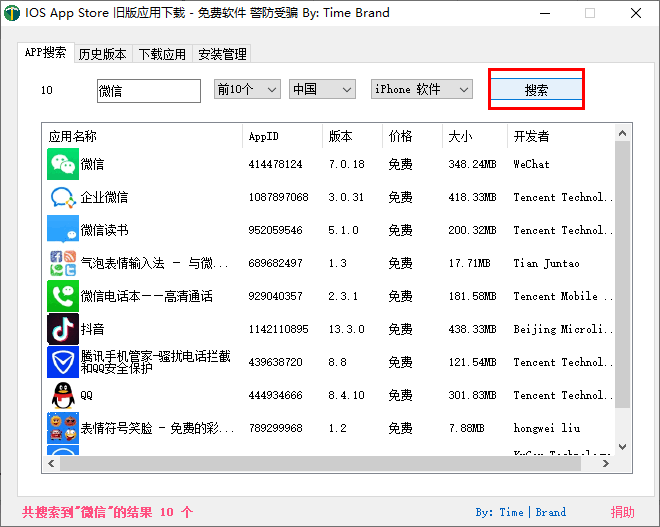Switch to the 安装管理 tab
This screenshot has height=527, width=660.
[222, 54]
